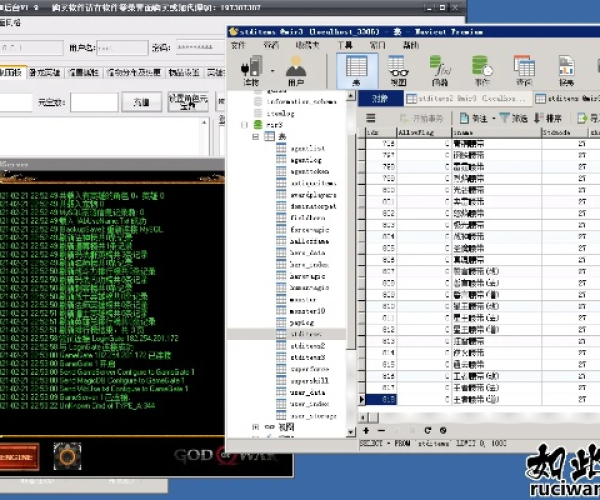This screenshot has width=600, height=500.
Task: Toggle the expander next to mir3 database
Action: click(x=245, y=125)
